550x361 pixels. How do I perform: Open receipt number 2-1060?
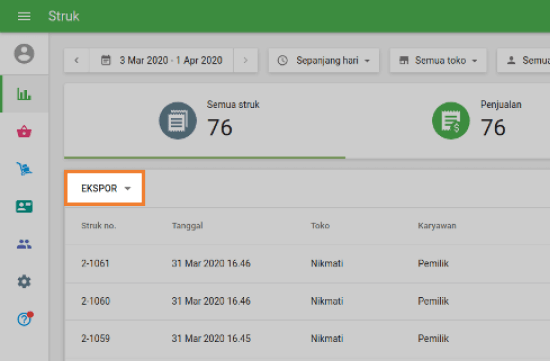click(95, 301)
